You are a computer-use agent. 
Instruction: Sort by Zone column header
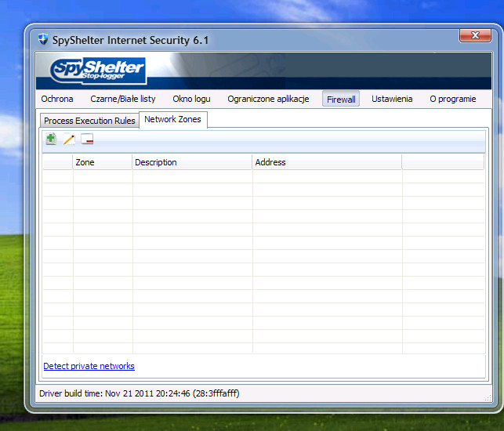pyautogui.click(x=103, y=162)
